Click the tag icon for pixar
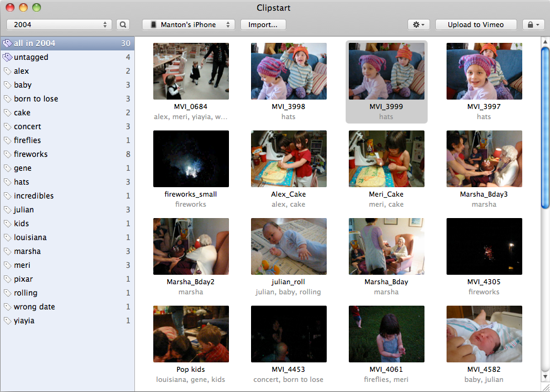 (x=8, y=279)
